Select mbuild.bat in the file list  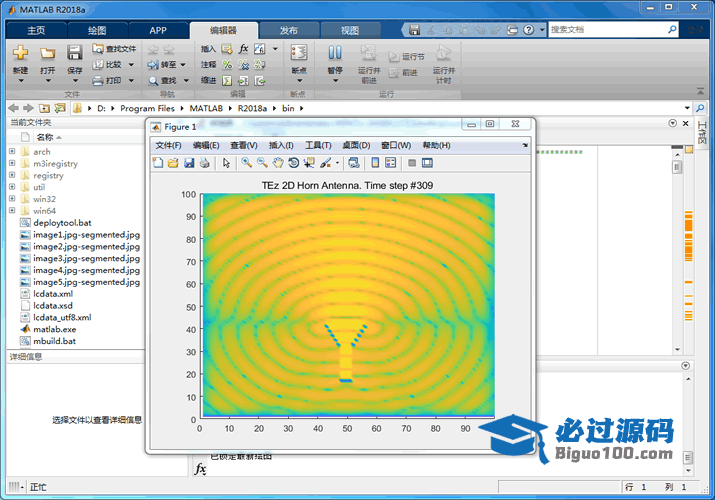(x=54, y=341)
